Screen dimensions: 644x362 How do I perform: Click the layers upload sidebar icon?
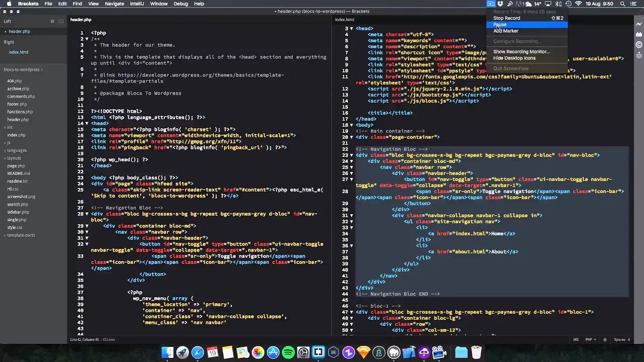click(x=639, y=56)
